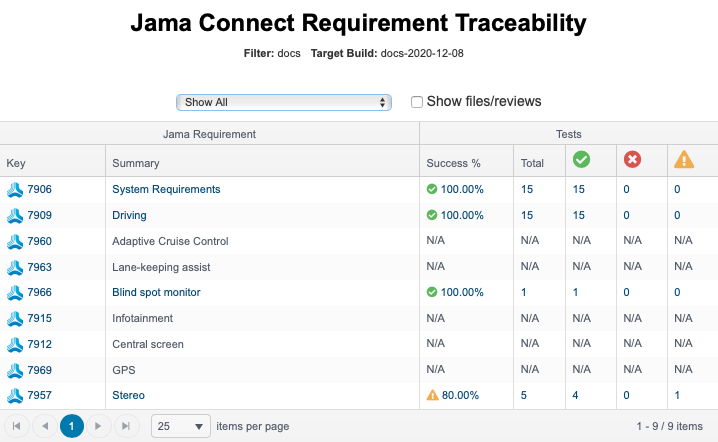Click the Jama icon beside key 7912
718x442 pixels.
click(15, 344)
